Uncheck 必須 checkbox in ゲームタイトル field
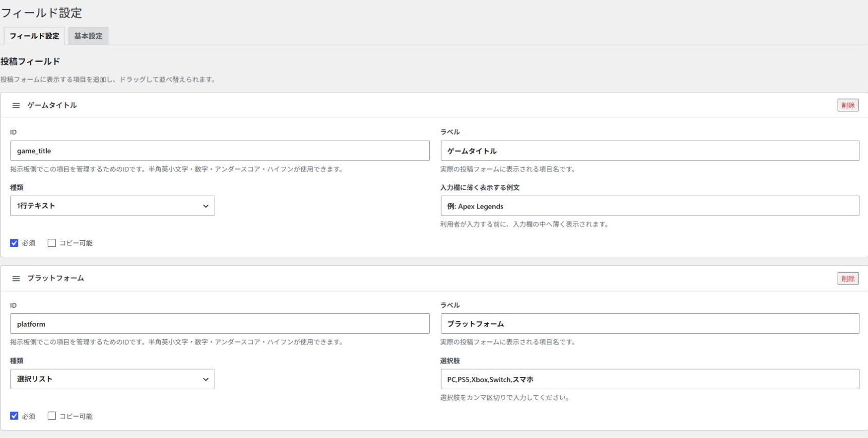Screen dimensions: 868x438 point(14,243)
